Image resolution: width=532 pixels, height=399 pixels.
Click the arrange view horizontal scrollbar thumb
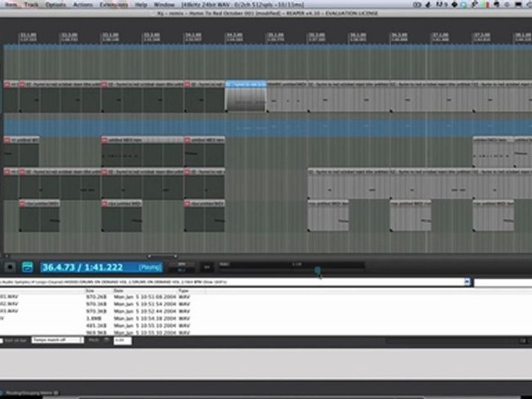tap(162, 256)
